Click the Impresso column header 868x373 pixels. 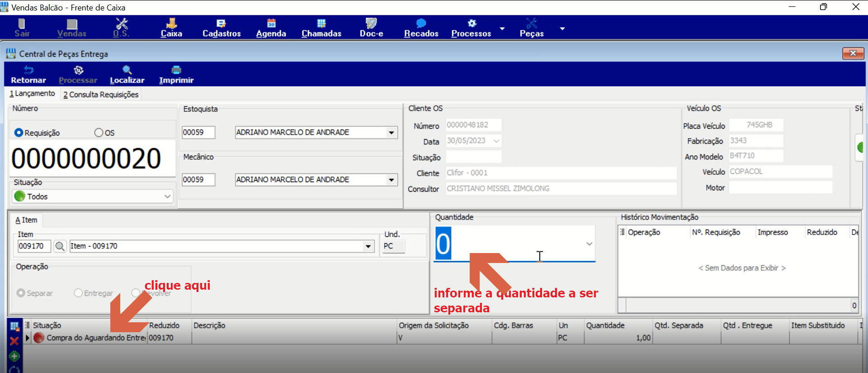(773, 232)
